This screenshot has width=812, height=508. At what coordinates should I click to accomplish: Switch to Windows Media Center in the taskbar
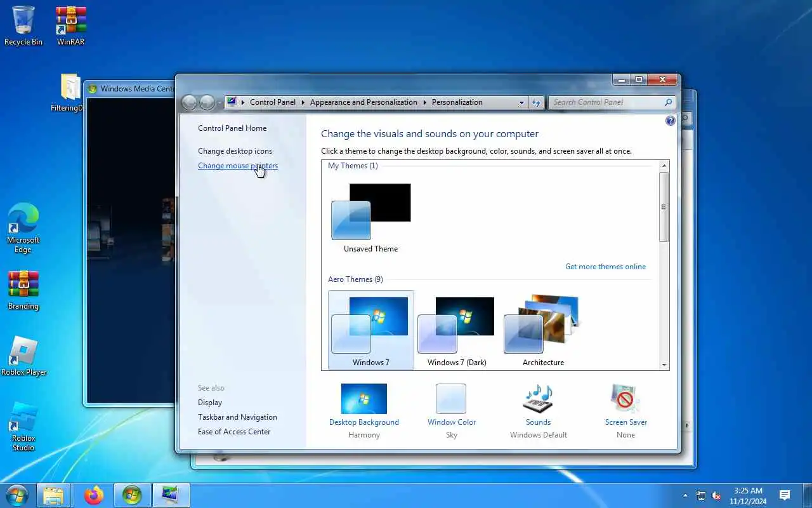(x=132, y=495)
